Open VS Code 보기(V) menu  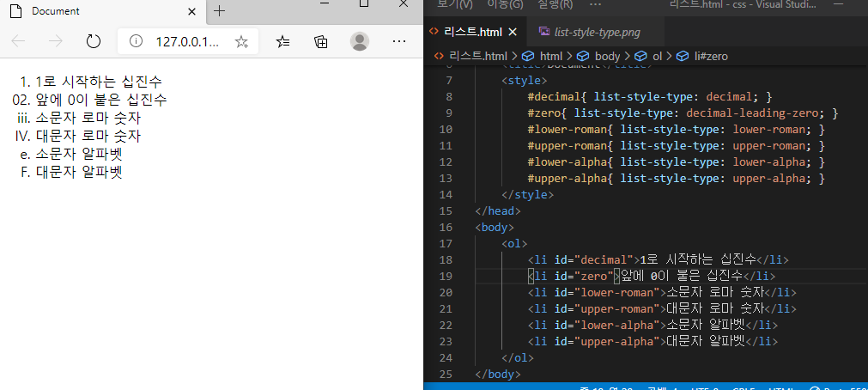coord(455,4)
